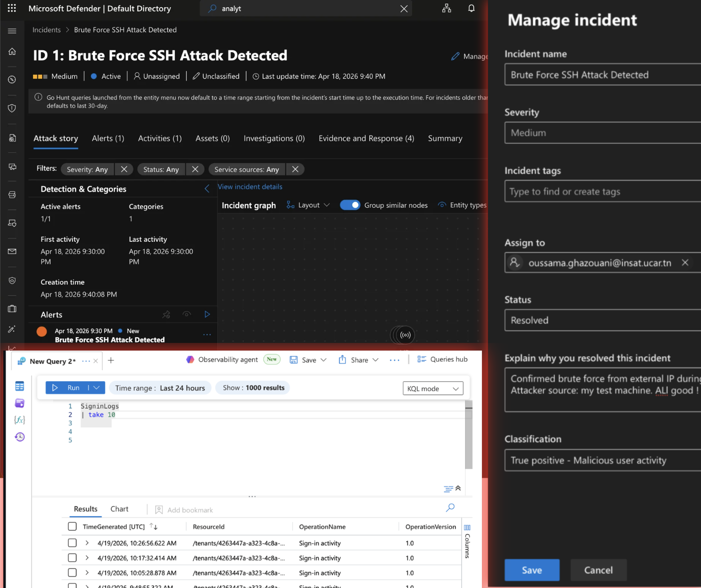Click the magic wand sidebar icon

tap(12, 329)
